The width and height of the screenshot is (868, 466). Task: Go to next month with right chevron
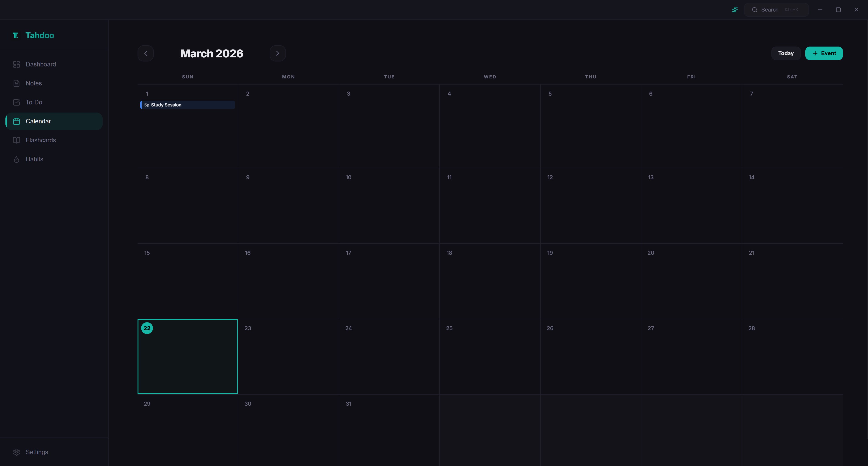(x=278, y=53)
